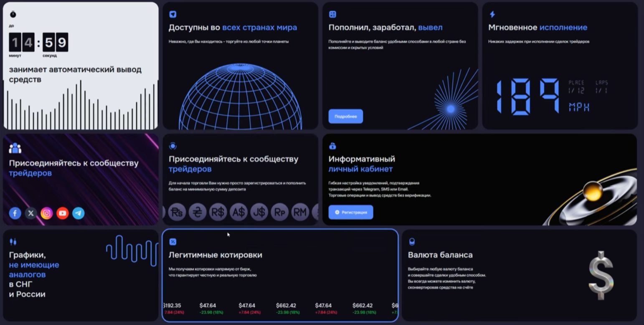Click the candlestick icon above 'Графики'

click(x=13, y=241)
